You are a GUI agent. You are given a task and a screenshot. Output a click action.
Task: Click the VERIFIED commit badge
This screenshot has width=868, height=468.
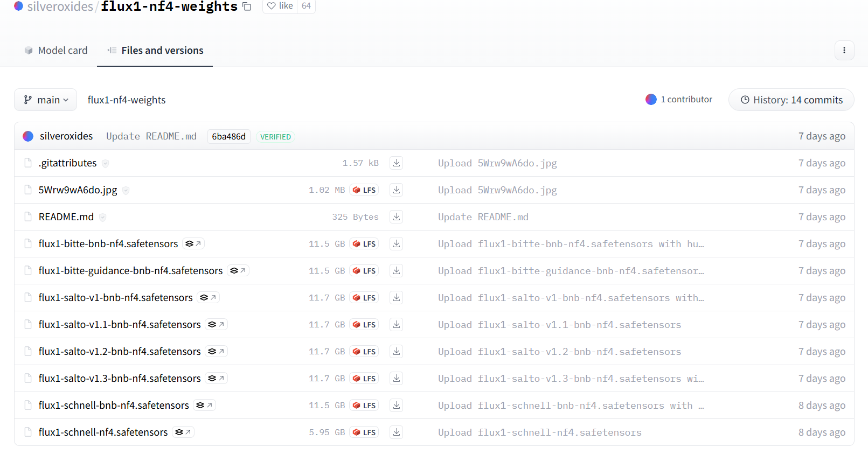click(x=275, y=137)
